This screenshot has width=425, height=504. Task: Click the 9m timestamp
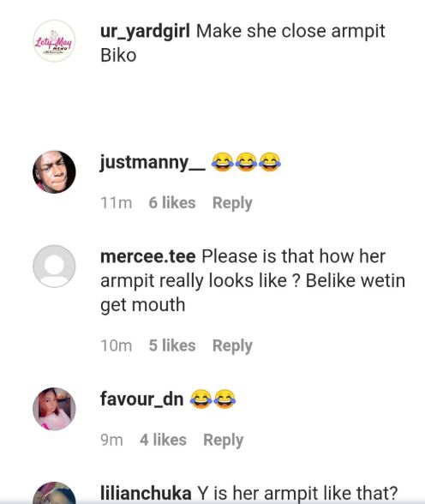click(111, 440)
